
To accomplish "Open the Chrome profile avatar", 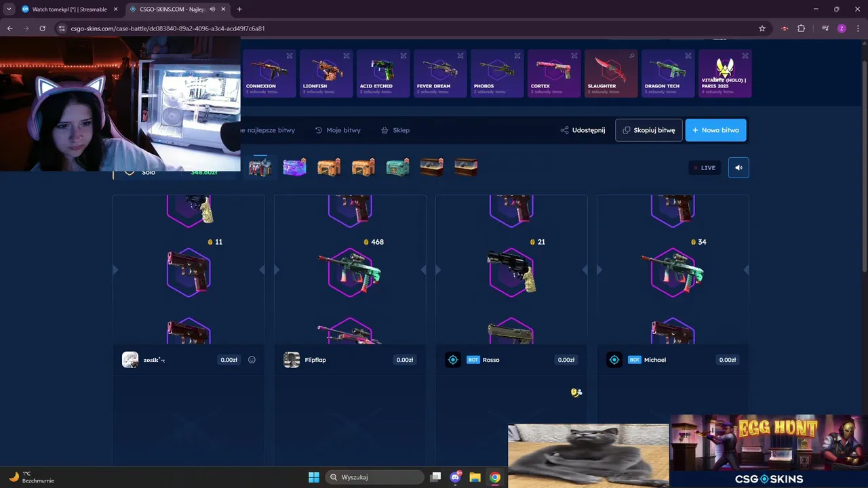I will pyautogui.click(x=842, y=28).
